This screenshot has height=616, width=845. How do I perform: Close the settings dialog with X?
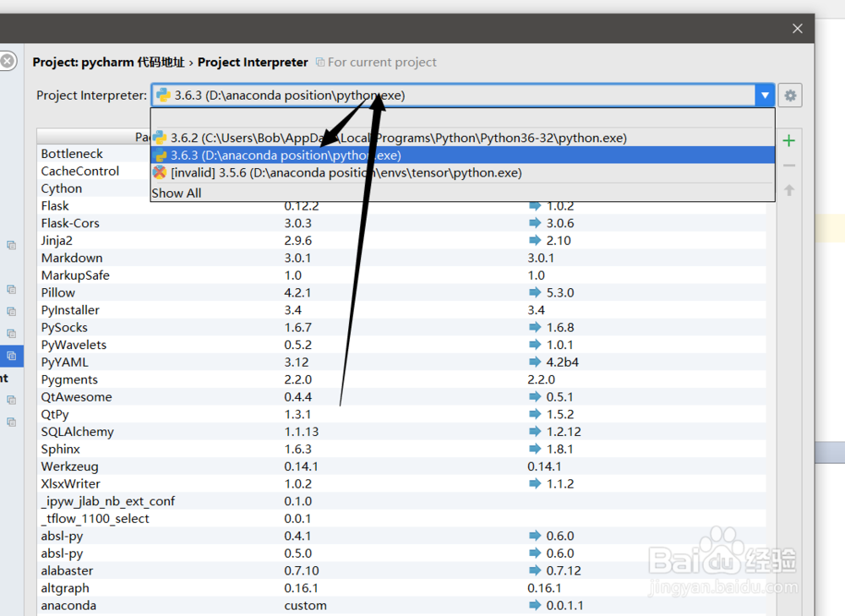pyautogui.click(x=798, y=29)
